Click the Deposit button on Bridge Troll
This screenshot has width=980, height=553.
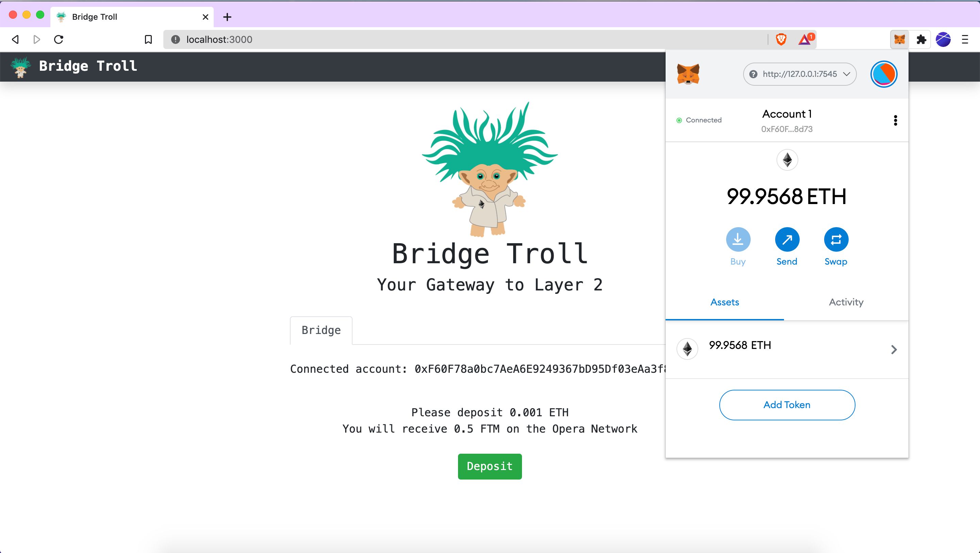click(x=489, y=466)
